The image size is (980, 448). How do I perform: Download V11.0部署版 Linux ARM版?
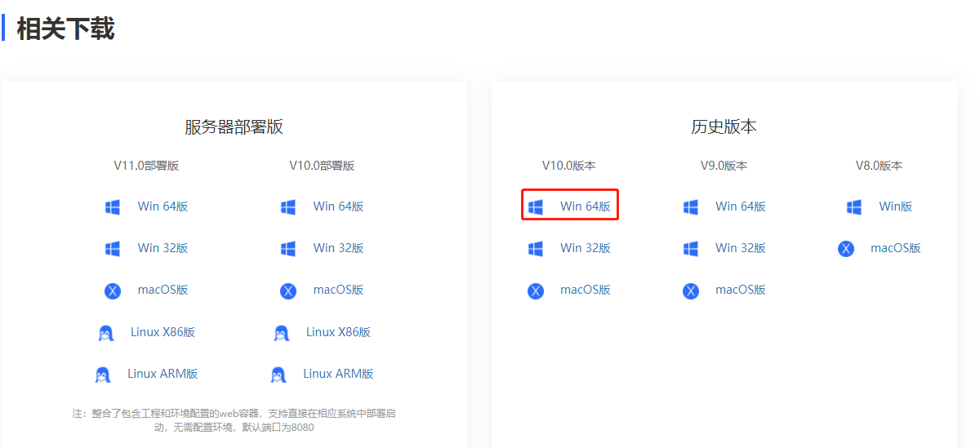pyautogui.click(x=163, y=374)
